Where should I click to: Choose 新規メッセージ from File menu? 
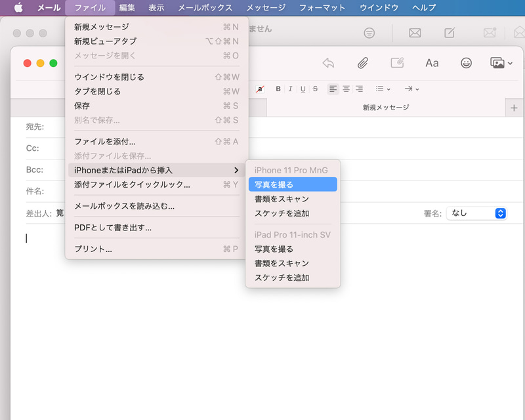(157, 27)
